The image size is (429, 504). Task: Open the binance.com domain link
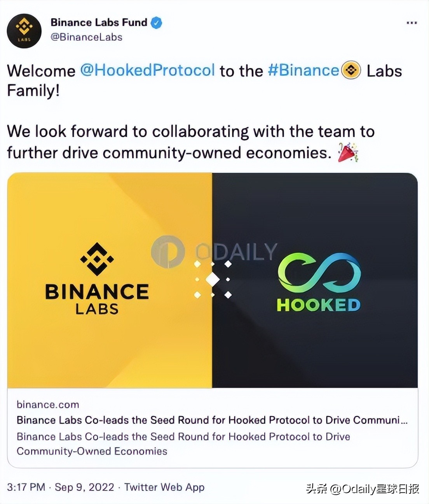[48, 404]
